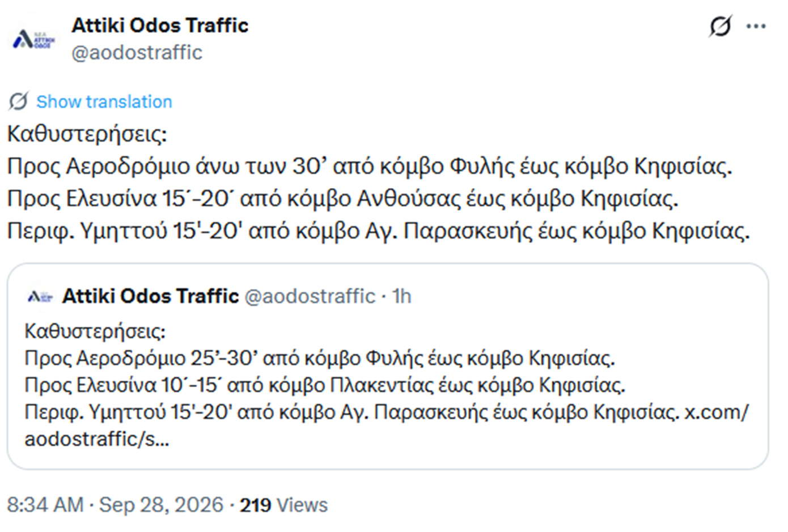Click the line mentioning άνω των 30' delays

pos(370,167)
